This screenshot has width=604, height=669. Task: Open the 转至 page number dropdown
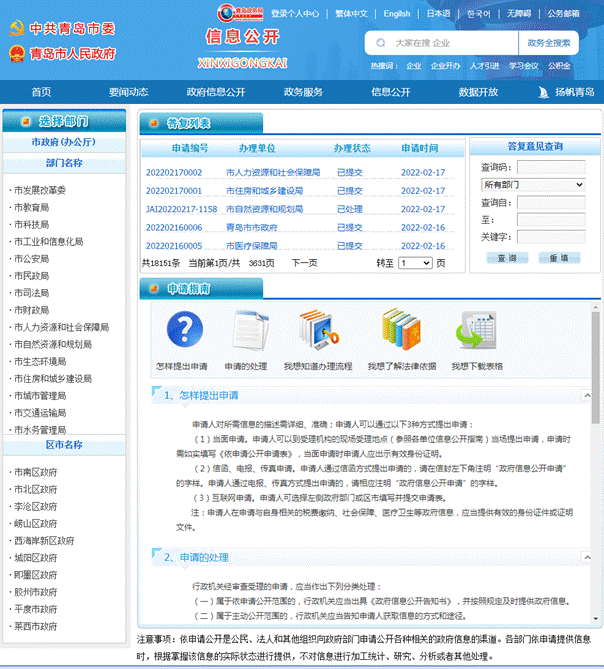(414, 263)
